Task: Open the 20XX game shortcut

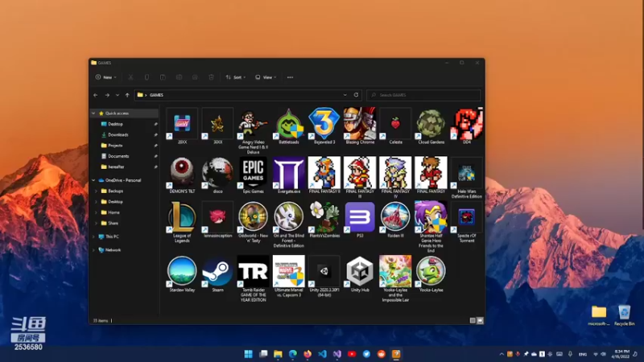Action: 182,126
